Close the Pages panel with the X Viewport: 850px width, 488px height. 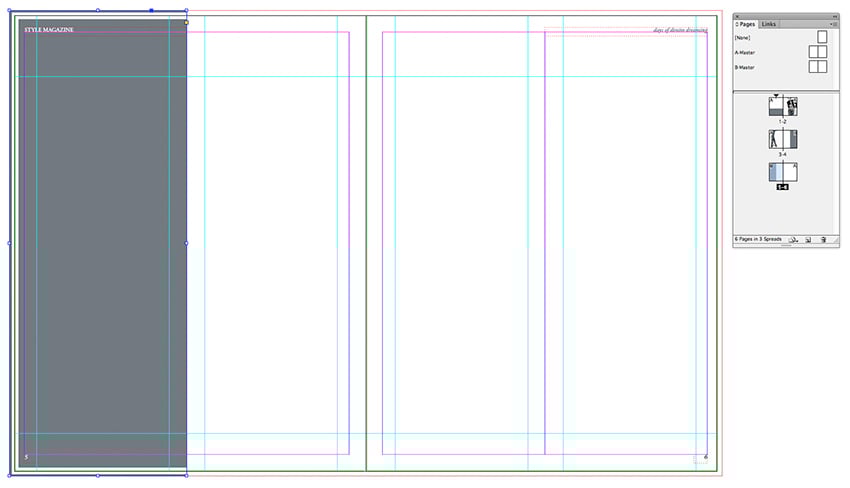coord(737,16)
